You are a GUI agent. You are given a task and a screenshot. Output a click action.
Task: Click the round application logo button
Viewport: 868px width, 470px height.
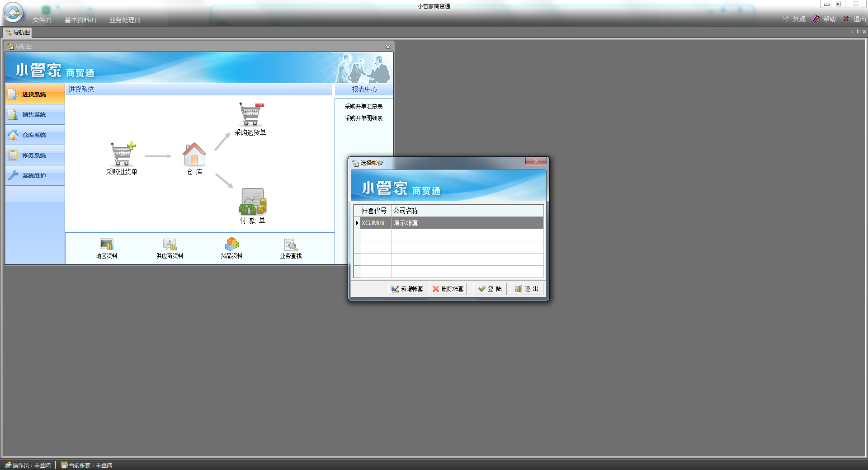13,12
